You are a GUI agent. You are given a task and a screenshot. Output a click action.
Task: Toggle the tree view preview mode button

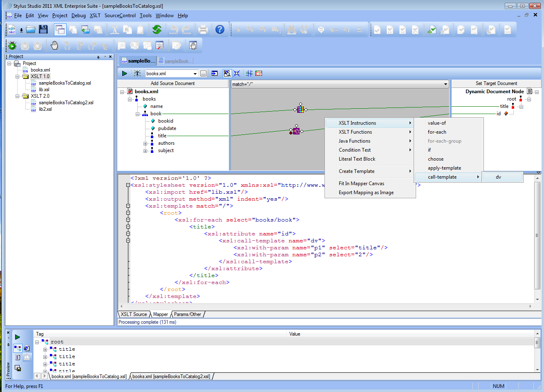pyautogui.click(x=18, y=348)
